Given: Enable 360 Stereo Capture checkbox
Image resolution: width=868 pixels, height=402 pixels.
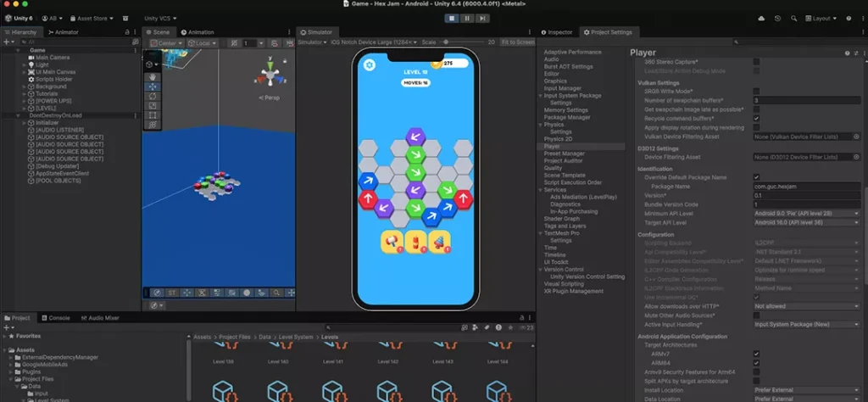Looking at the screenshot, I should coord(756,61).
